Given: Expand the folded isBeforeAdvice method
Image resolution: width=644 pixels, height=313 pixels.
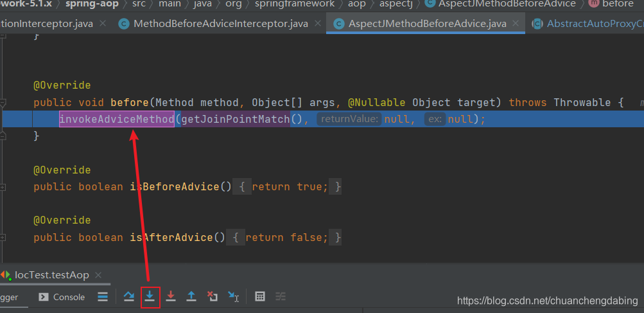Looking at the screenshot, I should (3, 187).
